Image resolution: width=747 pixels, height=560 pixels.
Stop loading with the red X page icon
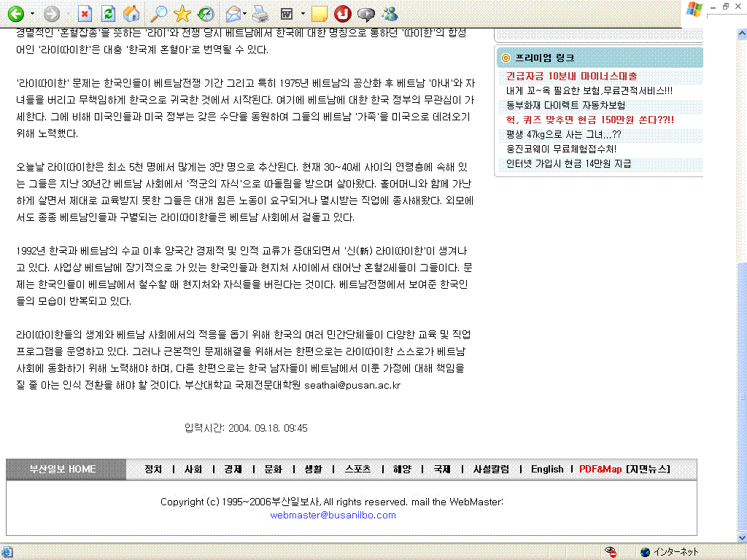85,13
